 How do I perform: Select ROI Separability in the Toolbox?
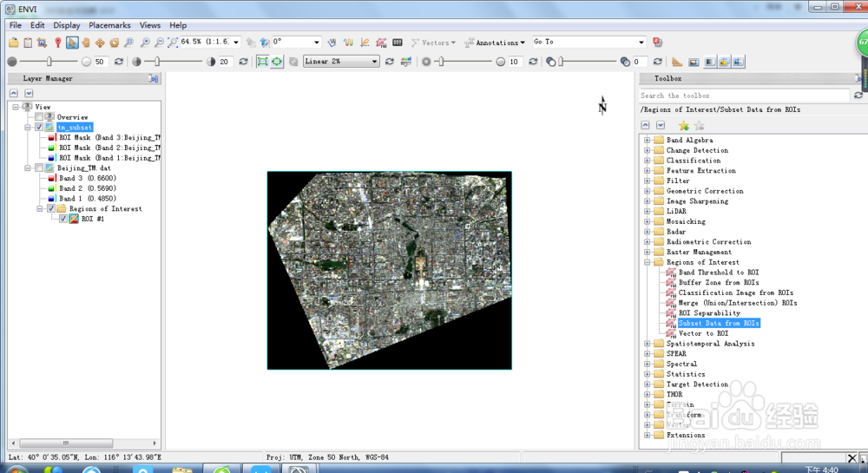coord(709,313)
